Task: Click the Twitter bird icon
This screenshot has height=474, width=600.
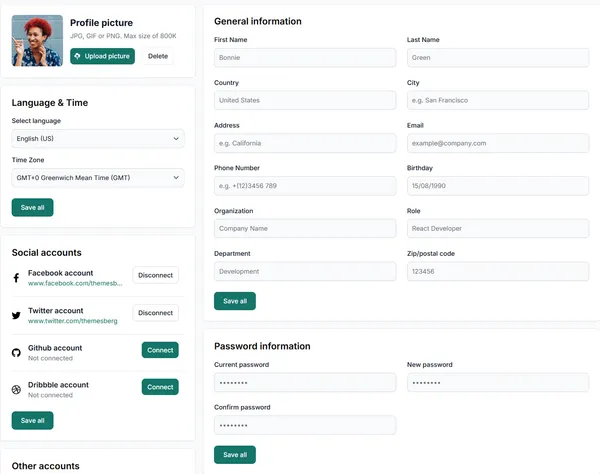Action: point(16,315)
